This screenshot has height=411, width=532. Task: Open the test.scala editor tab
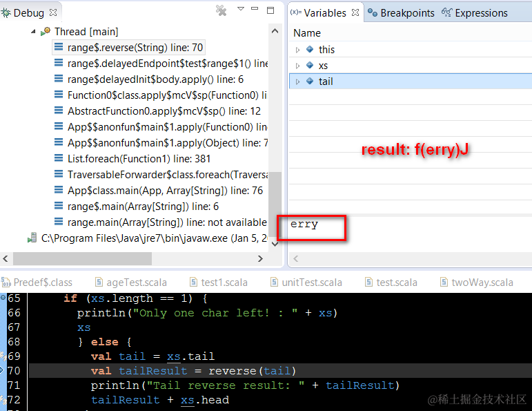391,283
